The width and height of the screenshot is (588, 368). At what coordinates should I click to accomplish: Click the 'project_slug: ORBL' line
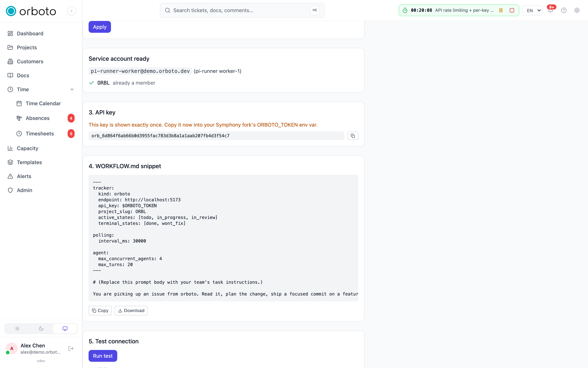(122, 211)
